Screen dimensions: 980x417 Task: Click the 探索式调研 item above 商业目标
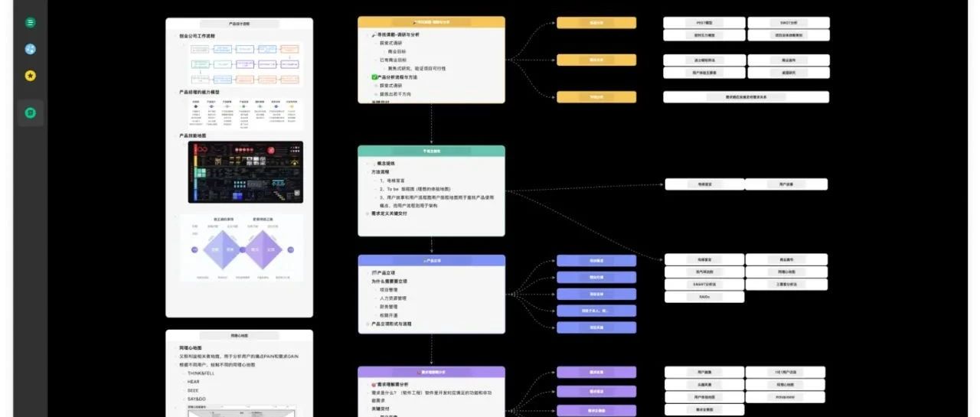(x=390, y=43)
